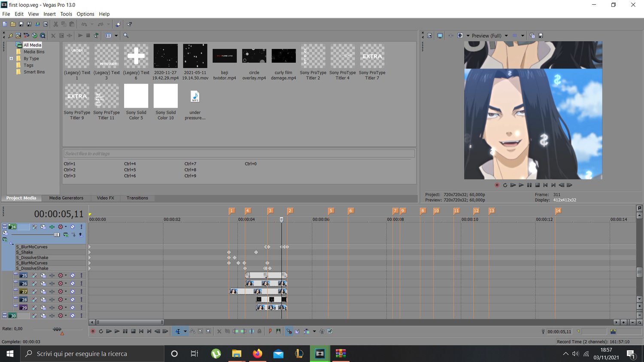Select the Normal Edit tool in timeline toolbar
644x362 pixels.
[x=178, y=331]
